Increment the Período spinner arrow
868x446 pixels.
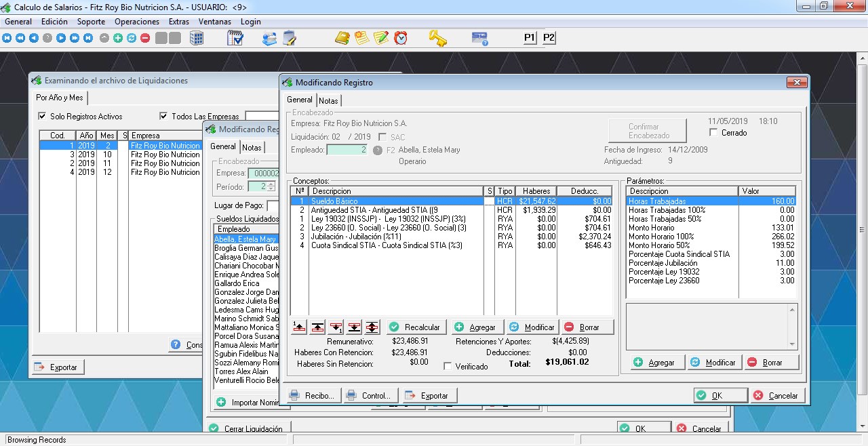pos(271,184)
